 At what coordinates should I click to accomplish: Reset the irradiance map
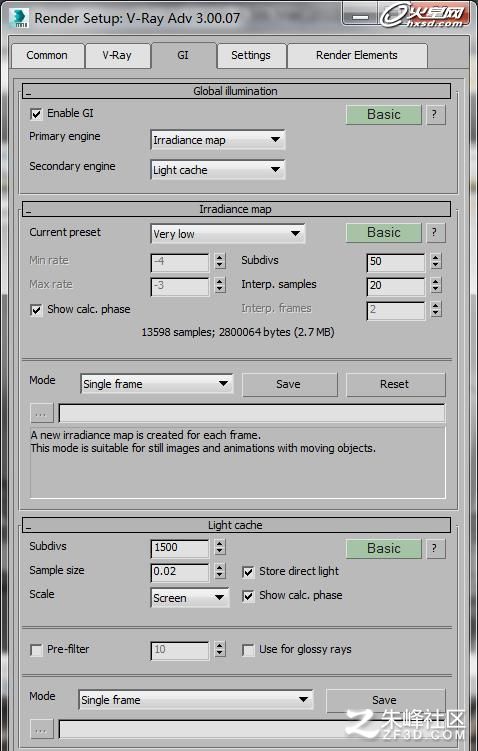pyautogui.click(x=395, y=385)
